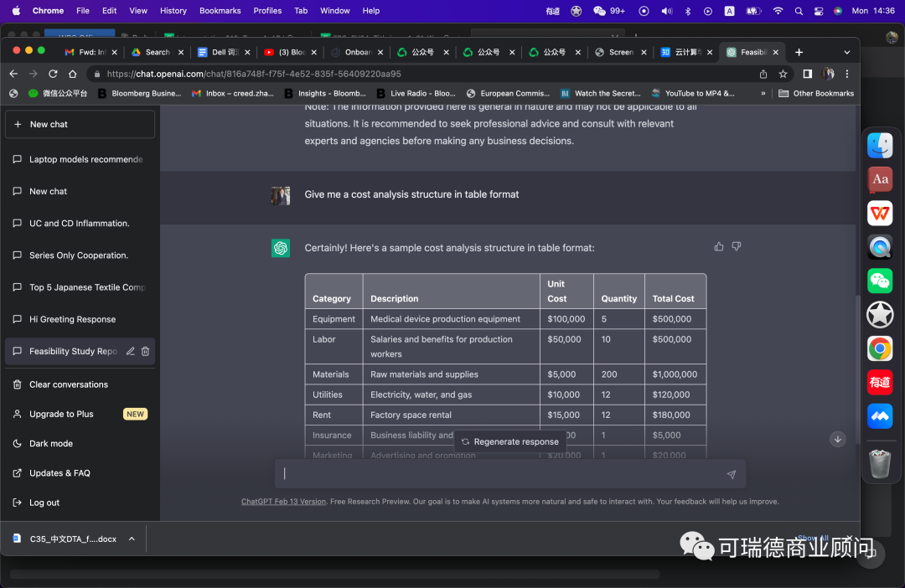Open the UC and CD Inflammation chat
Viewport: 905px width, 588px height.
click(80, 224)
